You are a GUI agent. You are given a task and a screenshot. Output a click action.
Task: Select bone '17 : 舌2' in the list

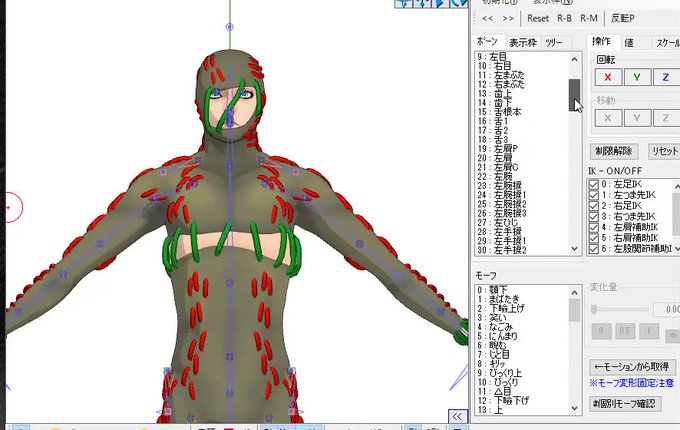(x=493, y=130)
